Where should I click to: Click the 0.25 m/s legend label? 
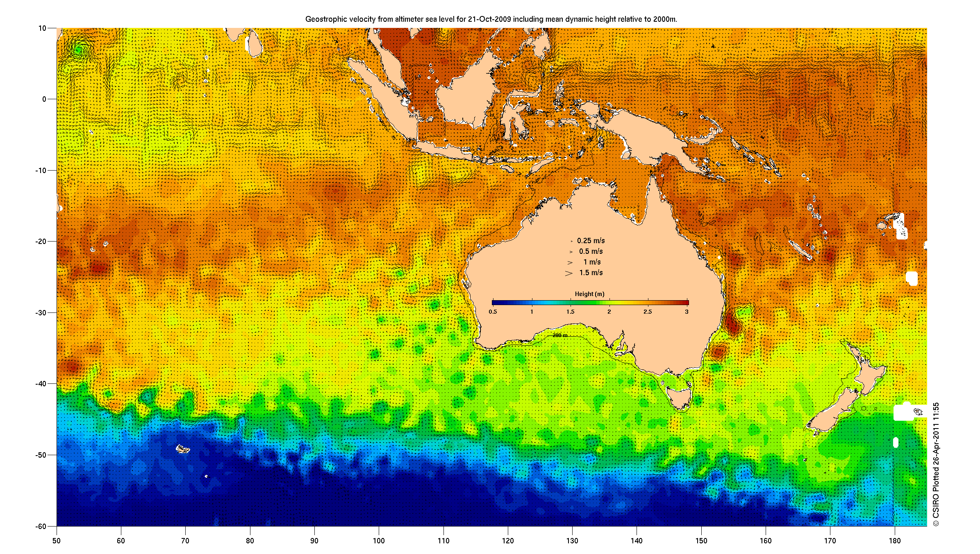[x=591, y=241]
